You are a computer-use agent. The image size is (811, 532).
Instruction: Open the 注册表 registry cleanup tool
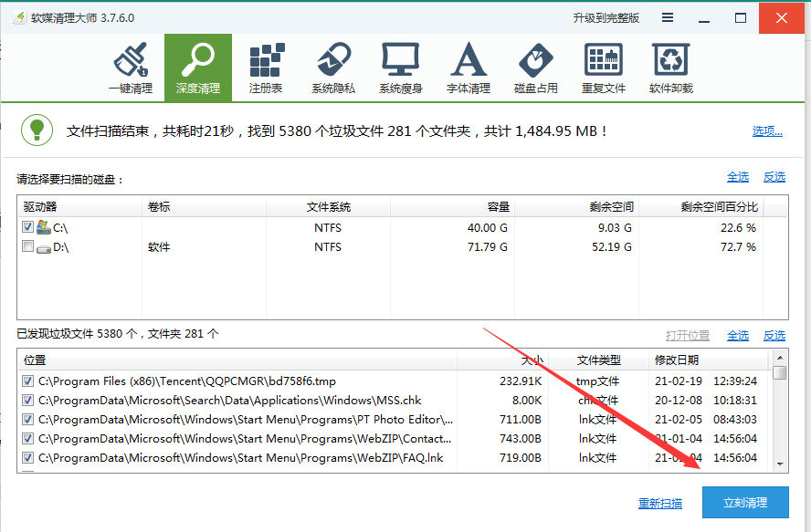point(266,68)
